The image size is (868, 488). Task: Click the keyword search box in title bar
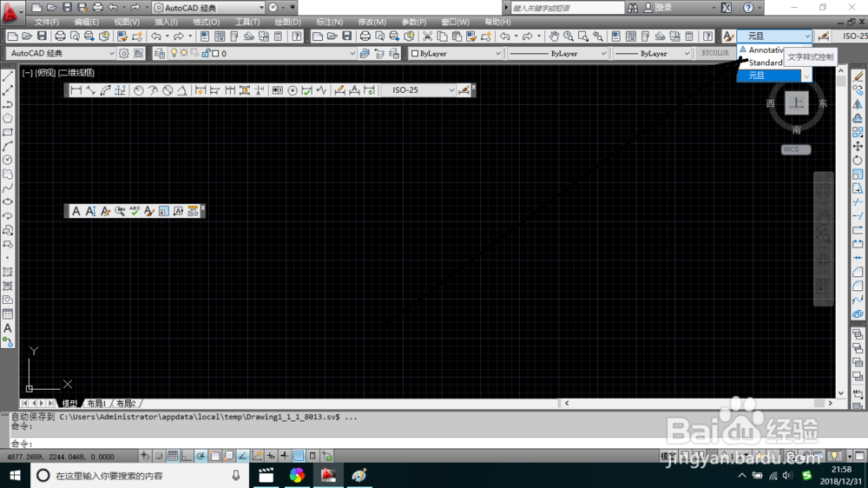click(x=568, y=8)
